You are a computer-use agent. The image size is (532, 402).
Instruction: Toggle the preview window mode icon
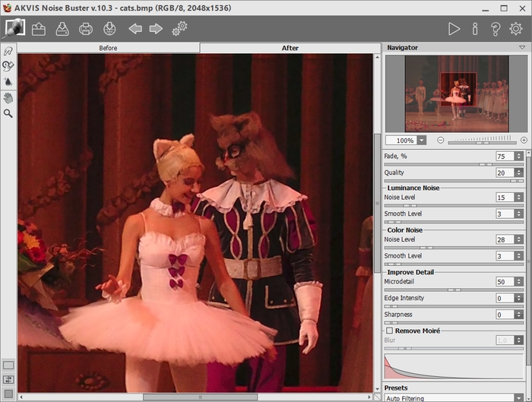(x=8, y=365)
